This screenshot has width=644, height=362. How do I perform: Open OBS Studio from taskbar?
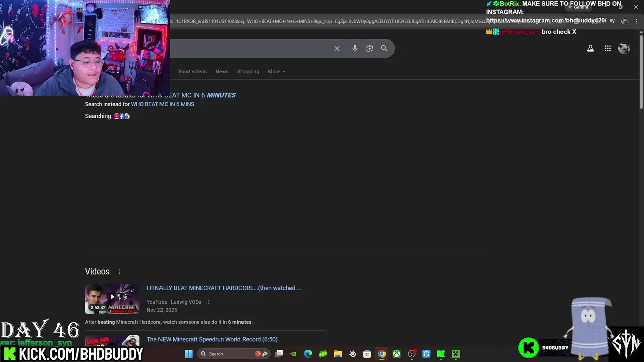pos(412,354)
